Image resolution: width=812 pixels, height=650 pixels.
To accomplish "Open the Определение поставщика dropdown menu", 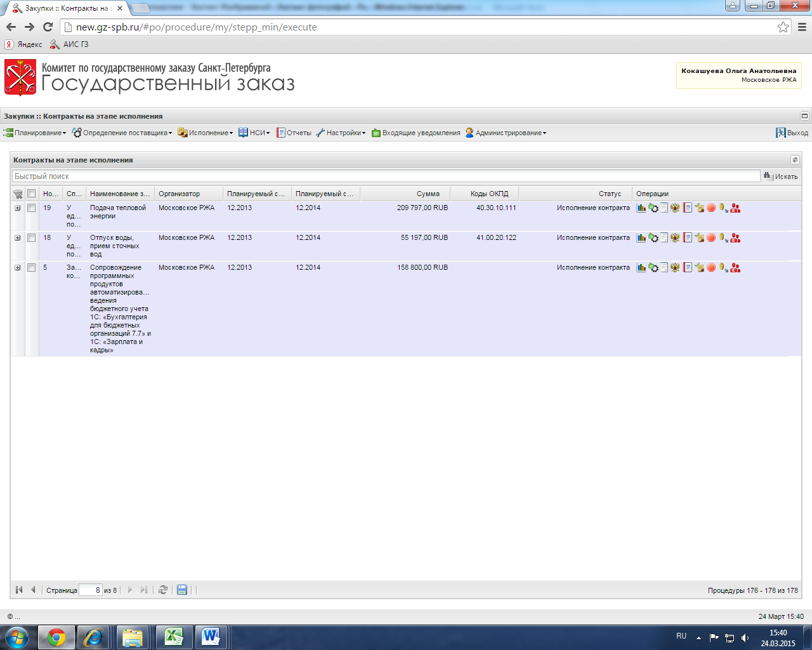I will (x=122, y=133).
